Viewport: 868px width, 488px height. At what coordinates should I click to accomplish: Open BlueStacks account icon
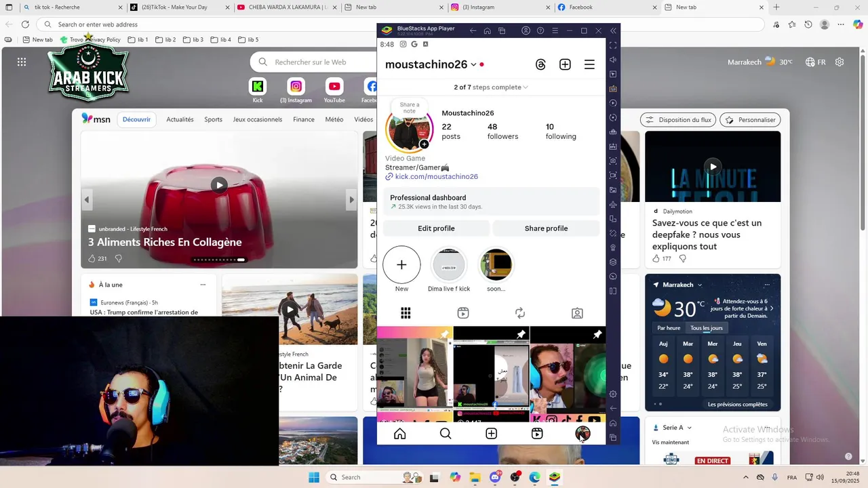(526, 30)
